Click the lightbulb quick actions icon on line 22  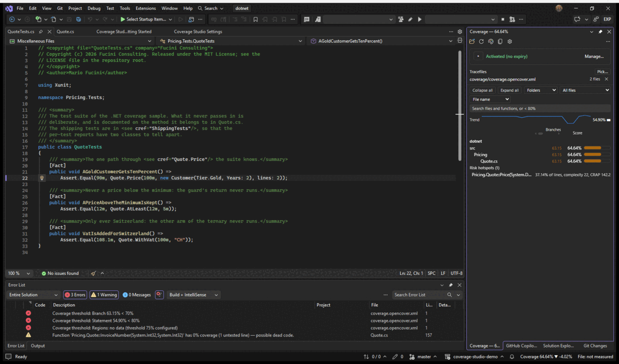[42, 178]
